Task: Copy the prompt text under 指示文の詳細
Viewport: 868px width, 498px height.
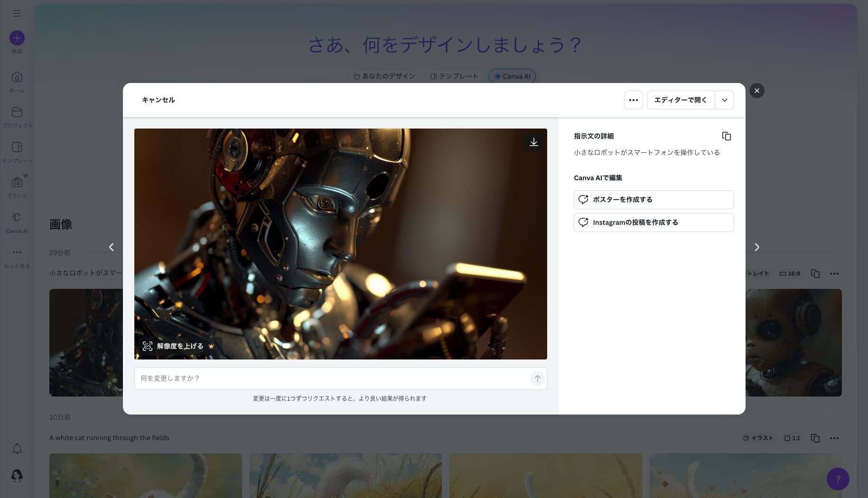Action: [727, 136]
